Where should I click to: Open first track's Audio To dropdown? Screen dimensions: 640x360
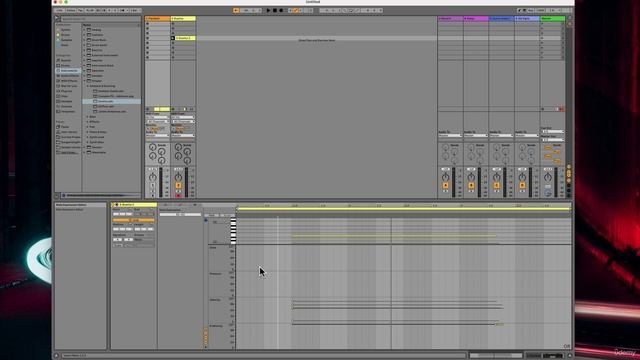158,136
